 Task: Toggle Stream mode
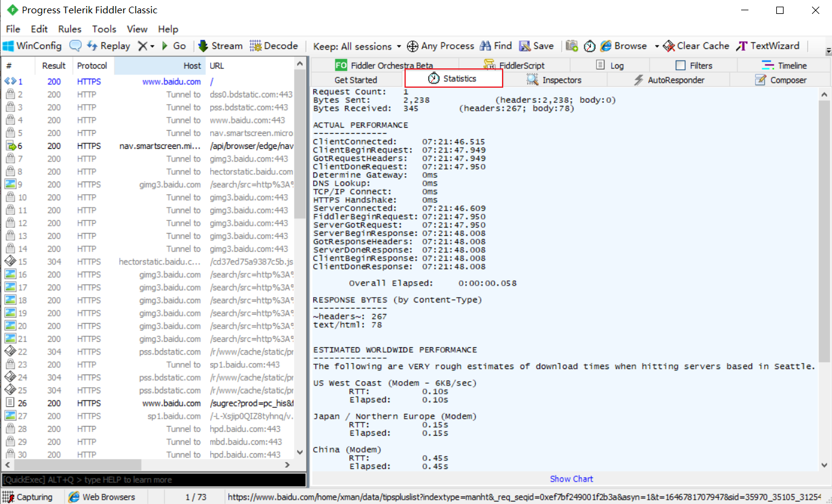(x=220, y=46)
